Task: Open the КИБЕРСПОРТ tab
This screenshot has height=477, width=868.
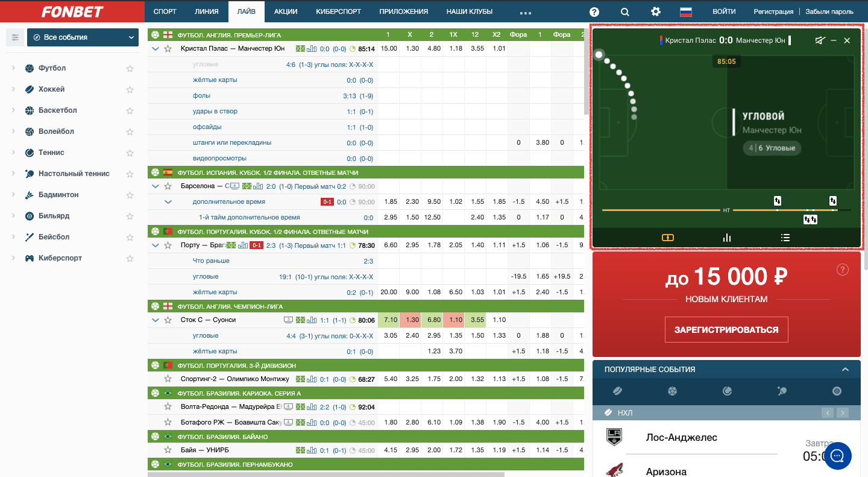Action: click(x=339, y=11)
